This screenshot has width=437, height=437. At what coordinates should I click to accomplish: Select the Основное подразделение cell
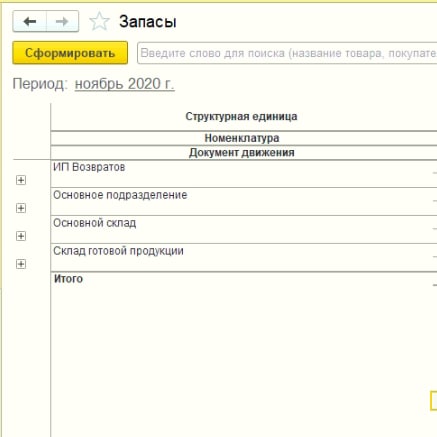point(244,202)
